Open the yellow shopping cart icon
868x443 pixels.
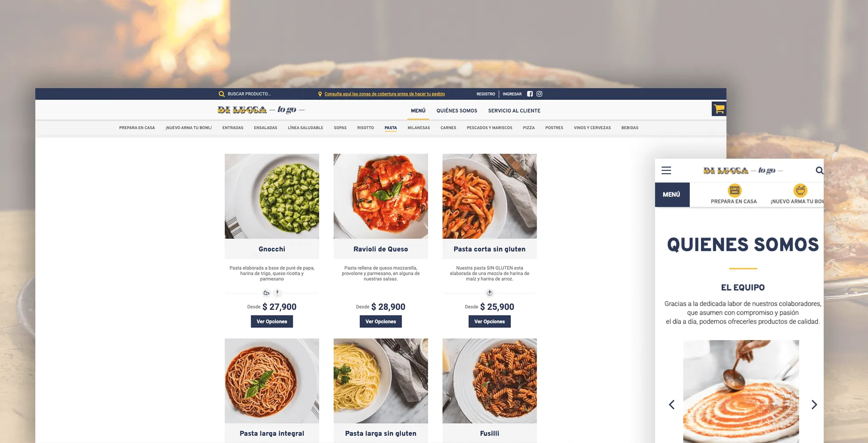[719, 109]
